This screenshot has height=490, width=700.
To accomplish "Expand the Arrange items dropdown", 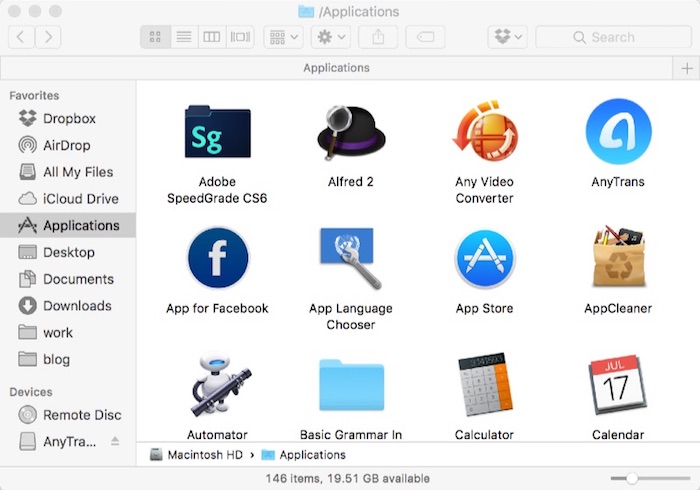I will tap(283, 37).
